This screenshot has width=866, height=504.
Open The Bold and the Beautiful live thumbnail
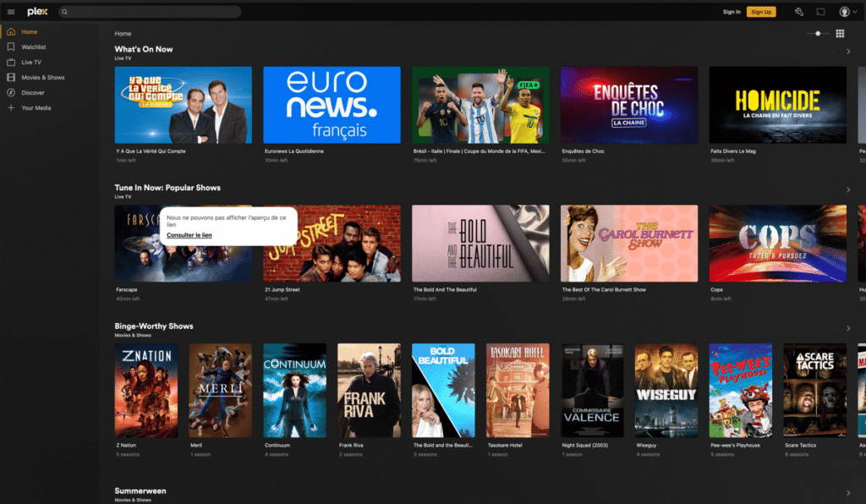480,244
